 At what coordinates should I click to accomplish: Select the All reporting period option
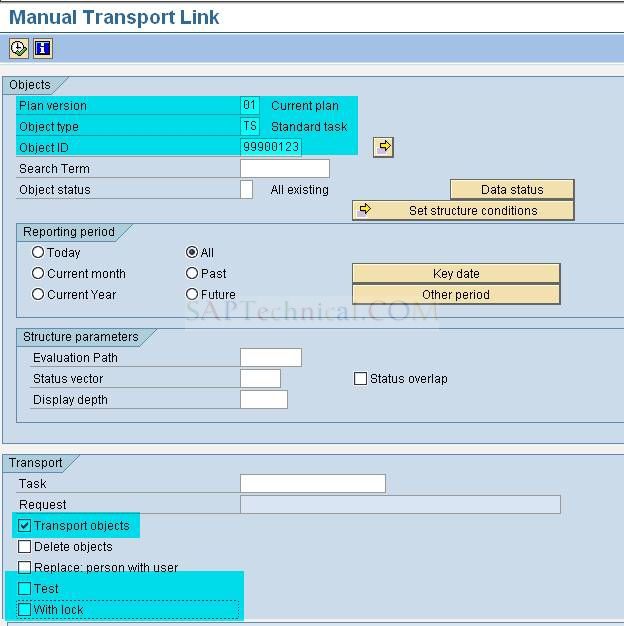point(192,252)
